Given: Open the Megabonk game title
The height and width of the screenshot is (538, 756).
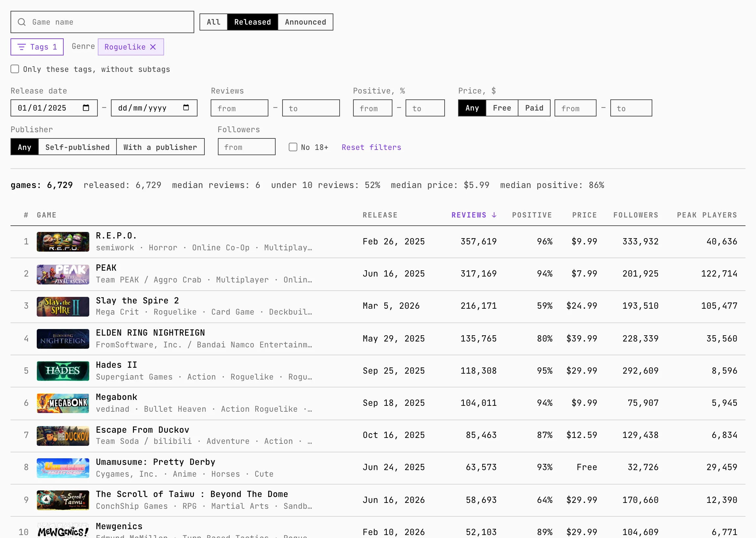Looking at the screenshot, I should pyautogui.click(x=116, y=397).
